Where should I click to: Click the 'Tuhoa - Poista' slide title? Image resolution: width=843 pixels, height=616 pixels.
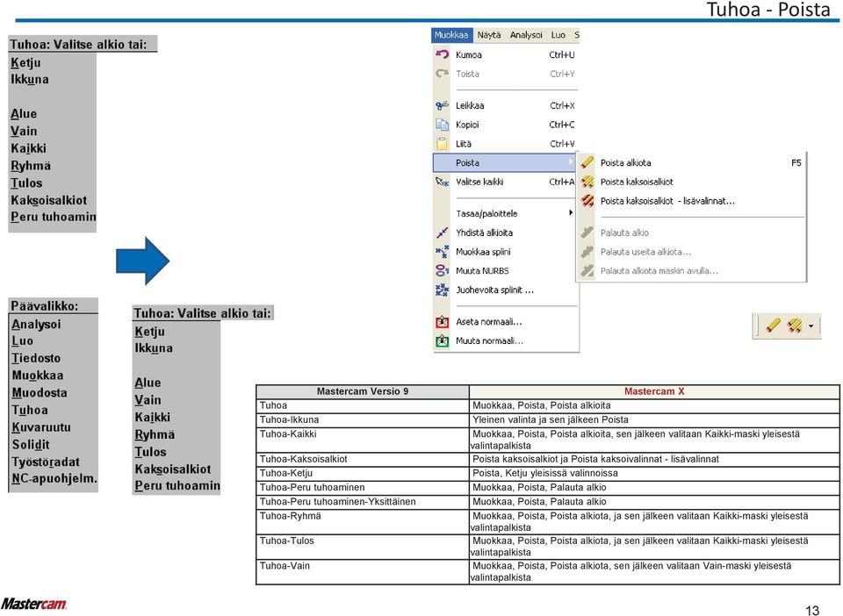click(x=768, y=10)
